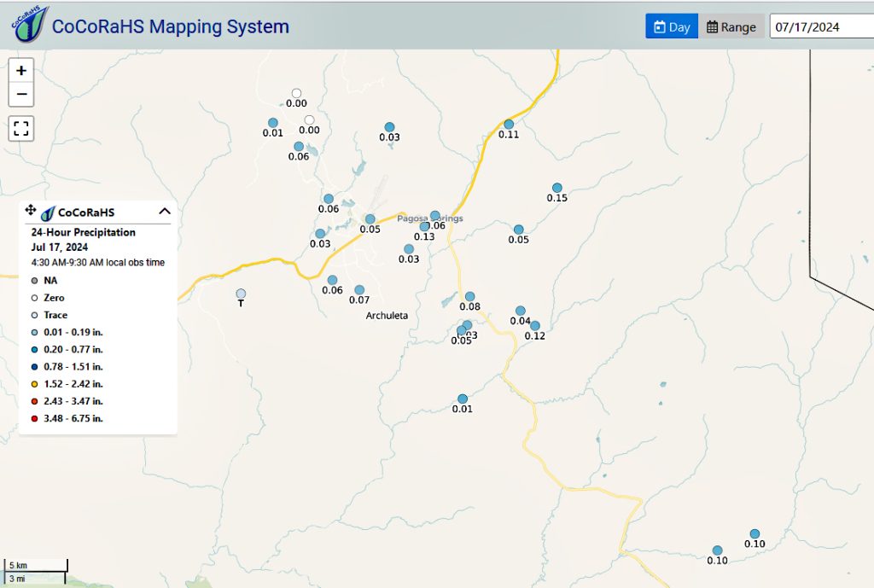This screenshot has width=874, height=588.
Task: Enter fullscreen map view
Action: (x=21, y=129)
